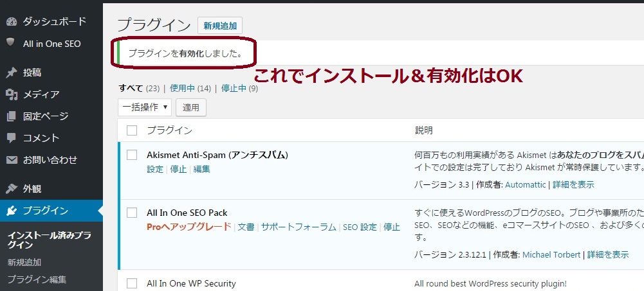Open SEO 設定 link
Image resolution: width=644 pixels, height=291 pixels.
click(x=360, y=227)
